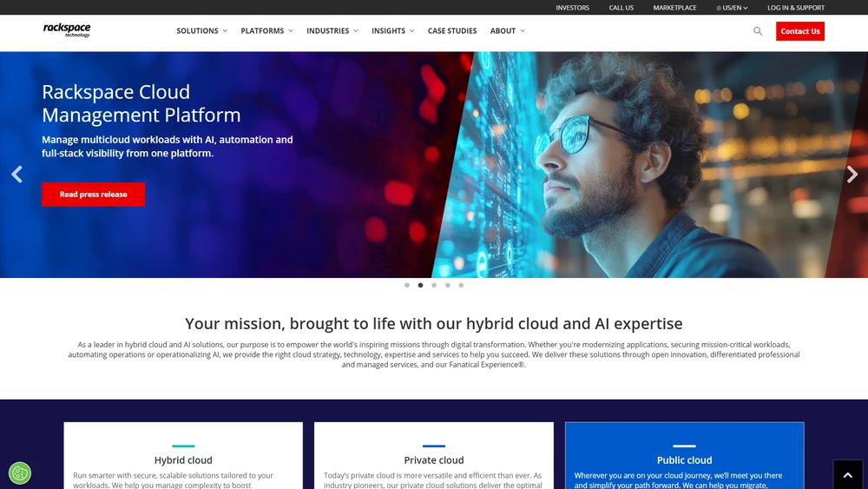
Task: Expand the Solutions menu
Action: coord(202,31)
